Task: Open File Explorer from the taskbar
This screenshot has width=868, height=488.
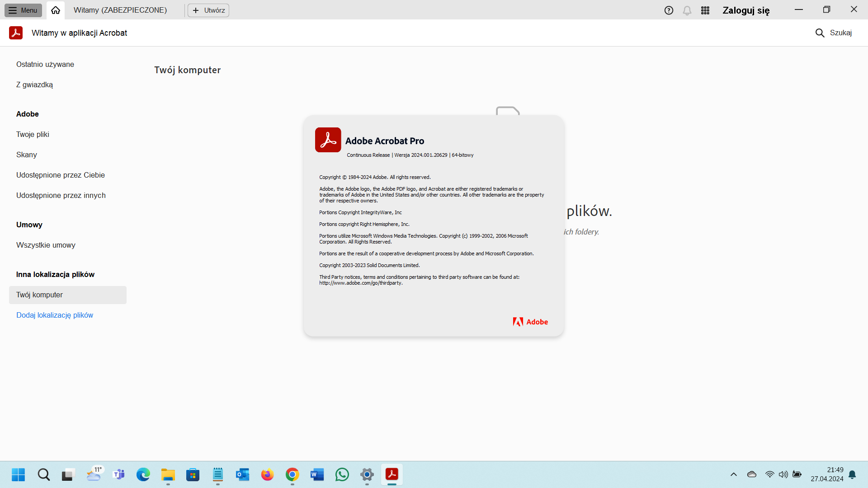Action: pyautogui.click(x=168, y=474)
